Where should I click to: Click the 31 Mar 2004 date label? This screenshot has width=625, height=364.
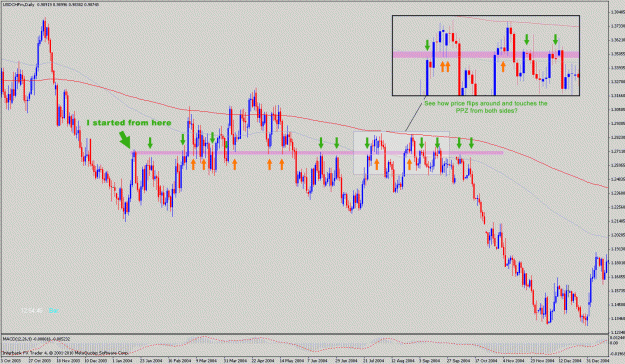[x=234, y=360]
